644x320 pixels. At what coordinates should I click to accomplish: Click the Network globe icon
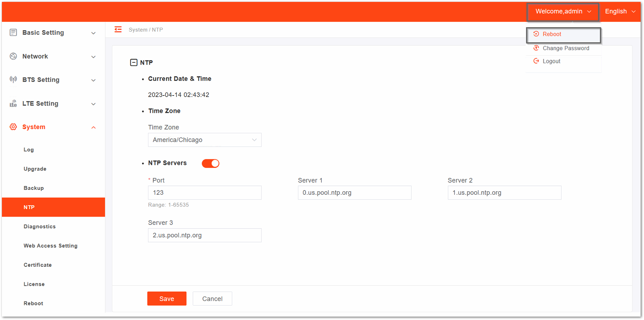point(13,56)
